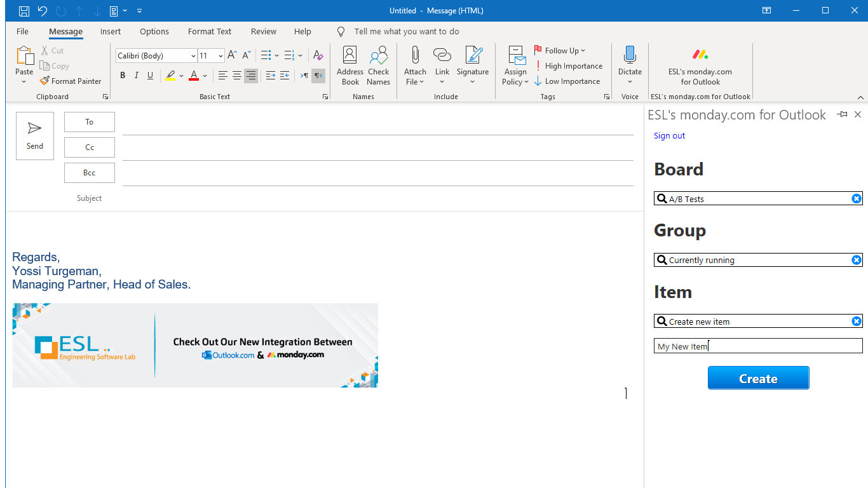868x488 pixels.
Task: Go to the Review tab
Action: click(264, 31)
